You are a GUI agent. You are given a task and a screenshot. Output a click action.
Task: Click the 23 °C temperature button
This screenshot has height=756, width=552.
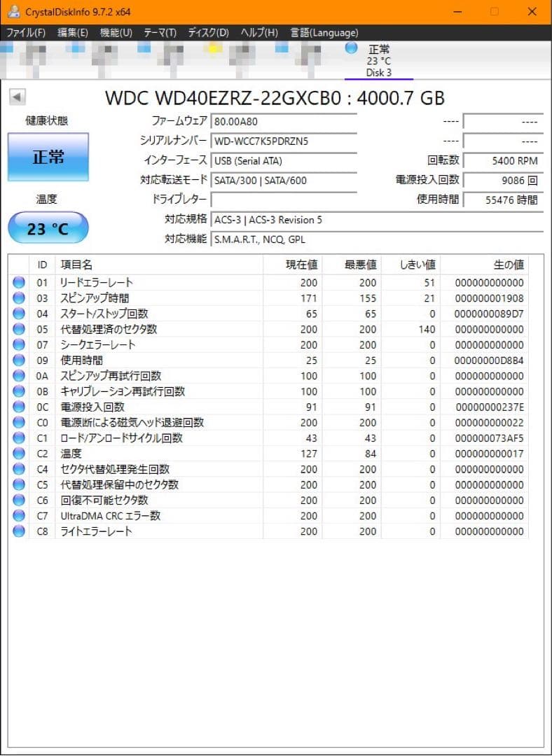(x=48, y=228)
